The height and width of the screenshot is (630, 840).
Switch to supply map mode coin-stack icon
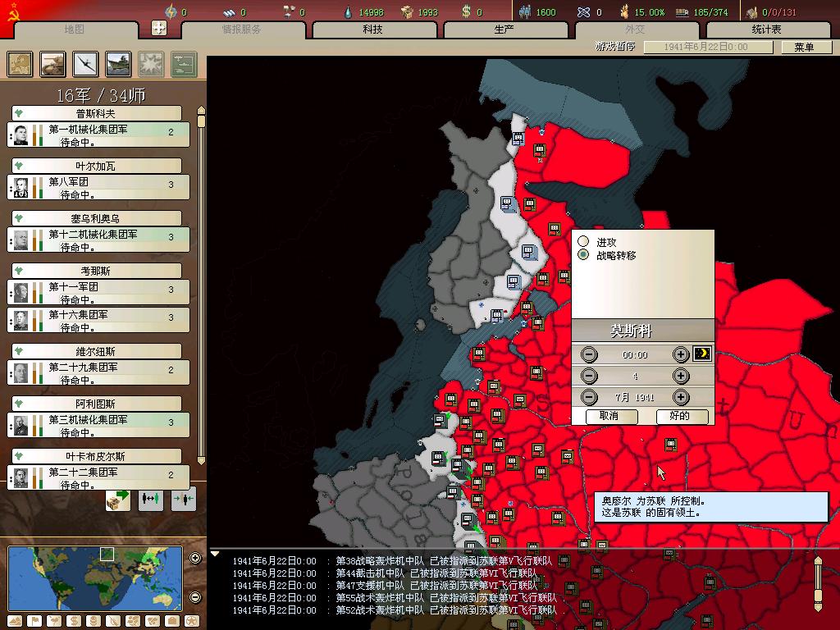pyautogui.click(x=94, y=622)
